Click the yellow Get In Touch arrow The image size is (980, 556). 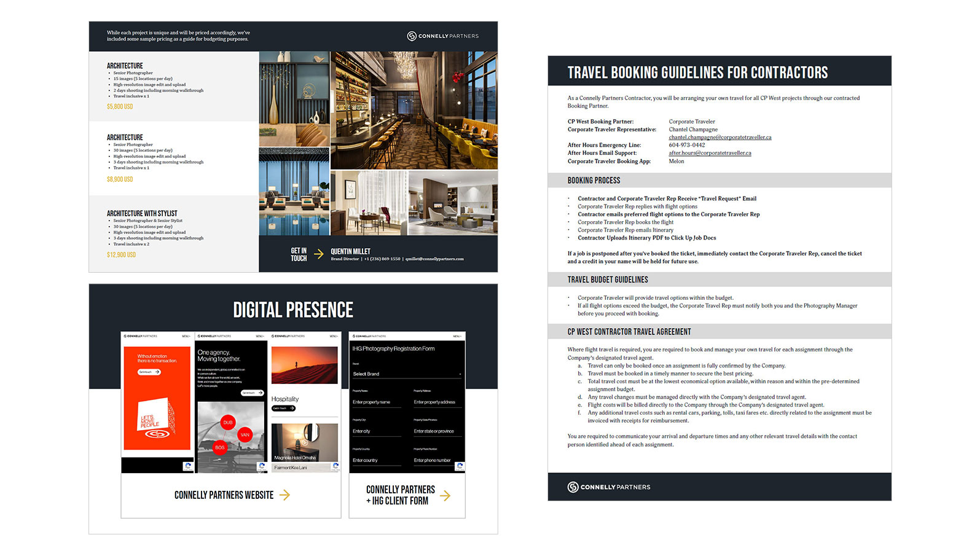click(x=319, y=254)
